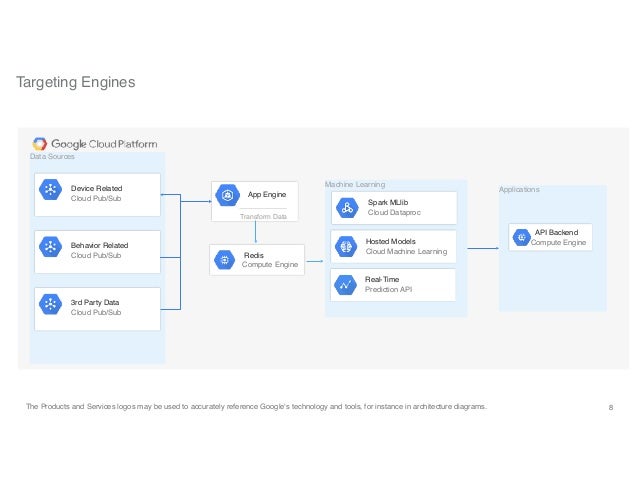Select the Device Related label text
The width and height of the screenshot is (638, 479).
pyautogui.click(x=96, y=187)
